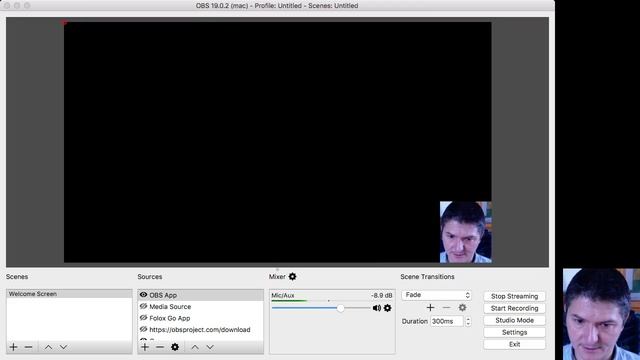The width and height of the screenshot is (640, 360).
Task: Click Stop Streaming button
Action: pos(514,296)
